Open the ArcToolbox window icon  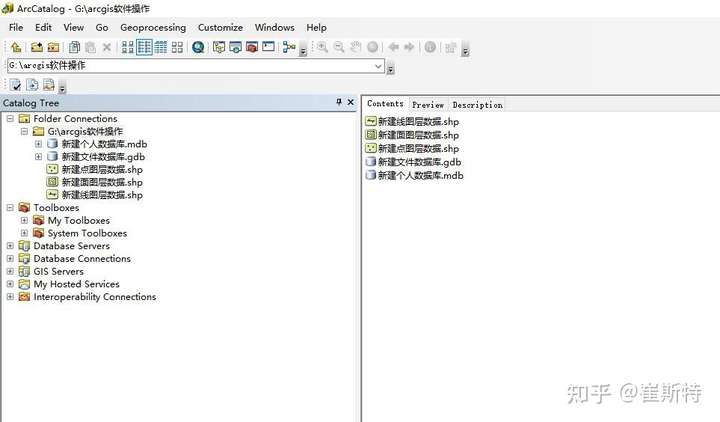252,47
